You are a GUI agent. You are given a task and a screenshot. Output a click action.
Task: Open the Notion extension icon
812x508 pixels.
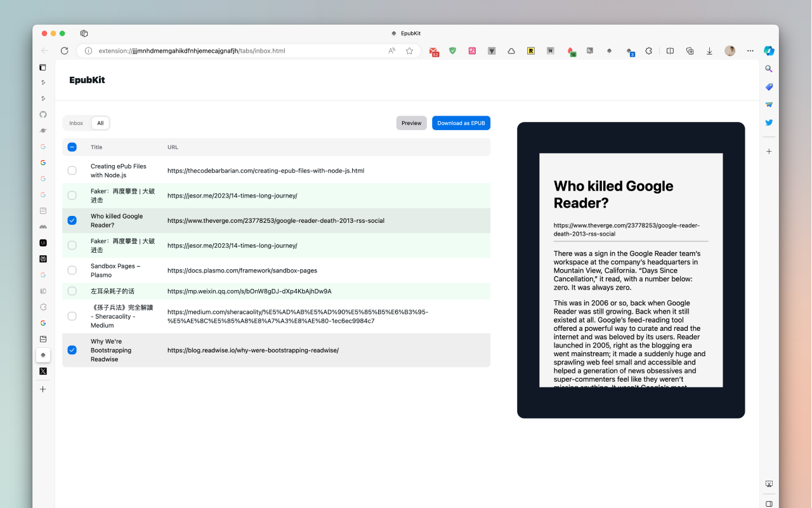pyautogui.click(x=550, y=50)
